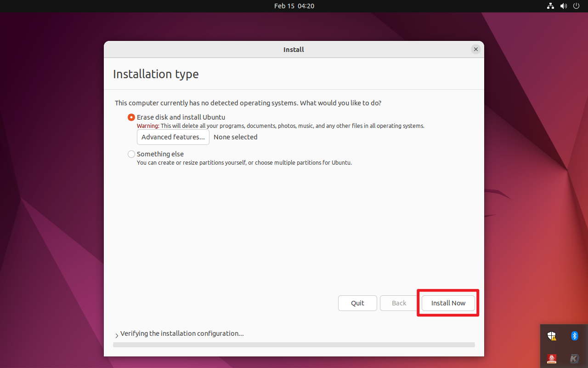Click the Install window title bar

click(x=294, y=49)
